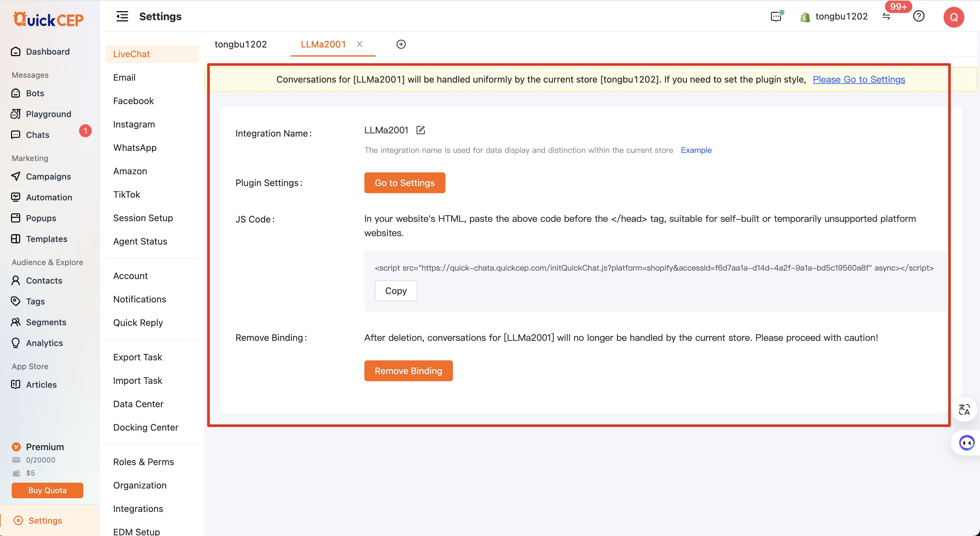Open the help question mark icon
980x536 pixels.
pyautogui.click(x=919, y=16)
